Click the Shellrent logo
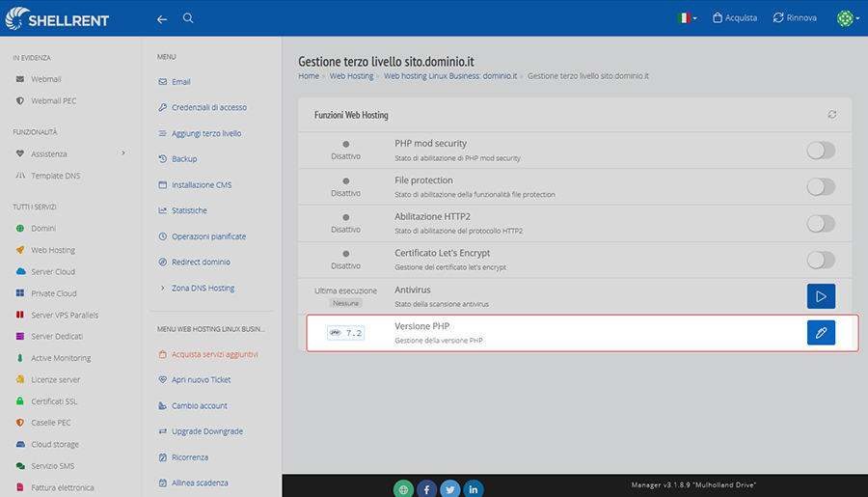This screenshot has height=497, width=868. (57, 19)
